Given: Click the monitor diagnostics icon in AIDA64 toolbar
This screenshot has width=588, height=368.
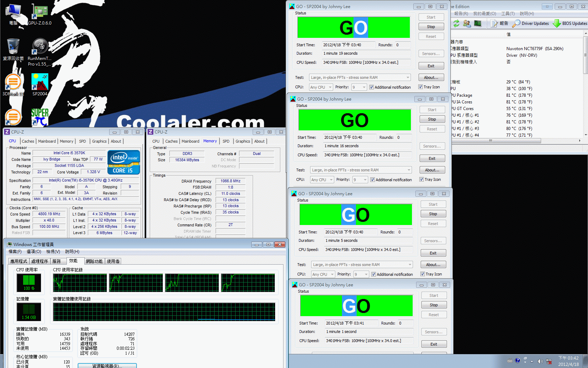Looking at the screenshot, I should [x=478, y=23].
